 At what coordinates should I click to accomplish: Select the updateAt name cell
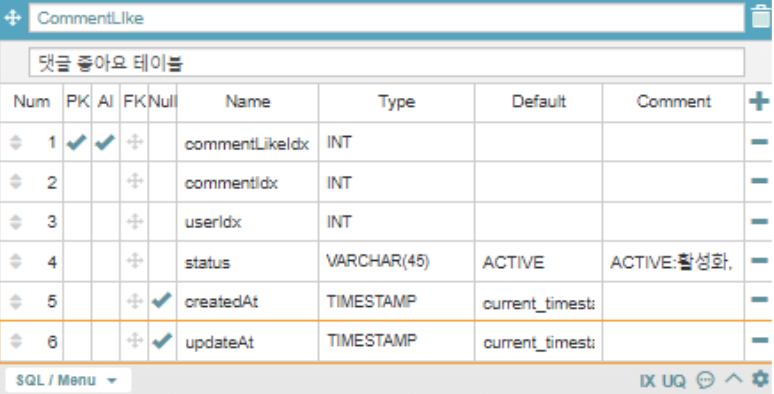click(247, 342)
